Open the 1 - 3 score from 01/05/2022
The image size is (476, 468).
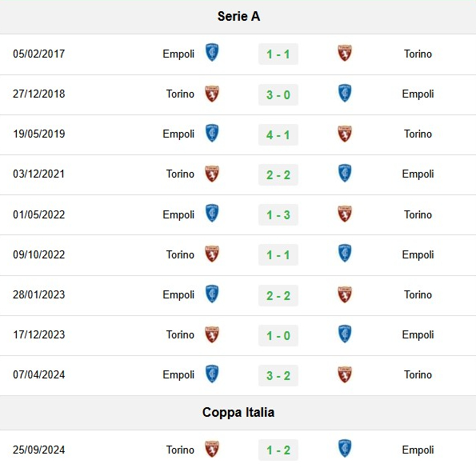pyautogui.click(x=278, y=215)
